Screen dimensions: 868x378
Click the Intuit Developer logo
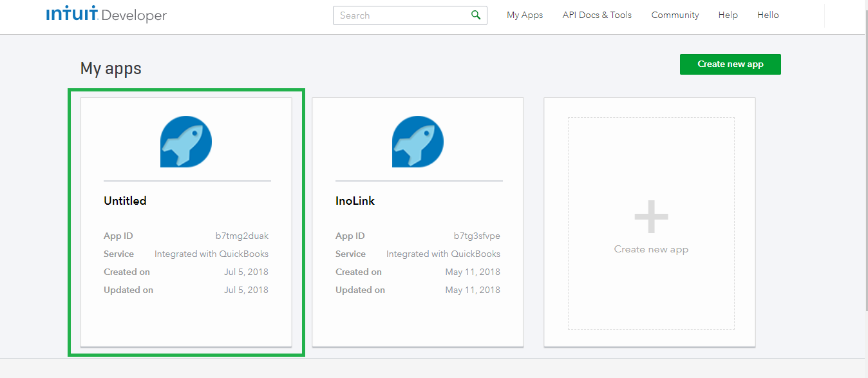(x=106, y=14)
